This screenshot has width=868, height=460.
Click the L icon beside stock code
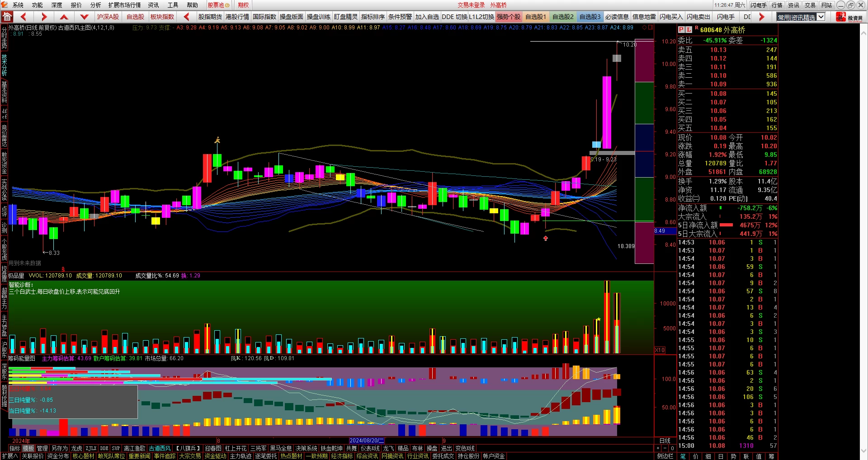pos(689,30)
